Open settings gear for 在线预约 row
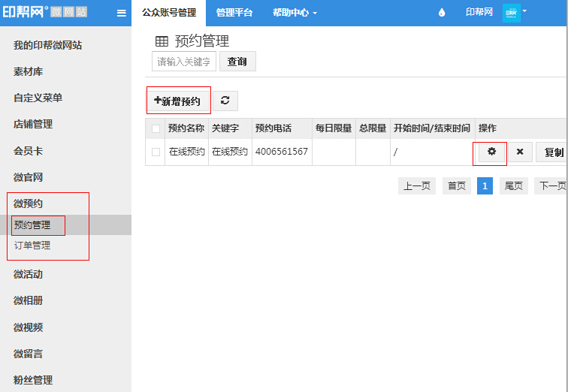 point(491,152)
